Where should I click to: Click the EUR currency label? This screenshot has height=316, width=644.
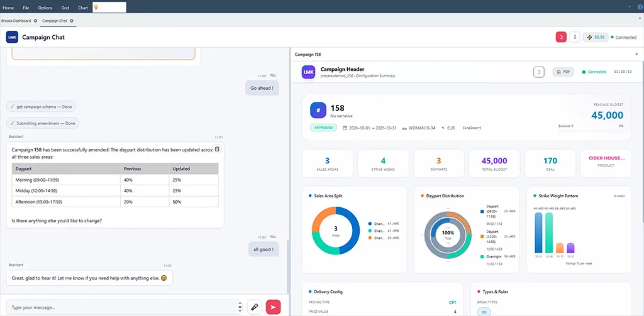[x=451, y=128]
